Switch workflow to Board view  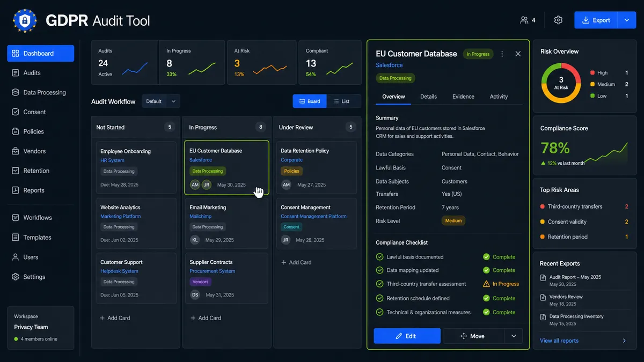click(x=310, y=101)
